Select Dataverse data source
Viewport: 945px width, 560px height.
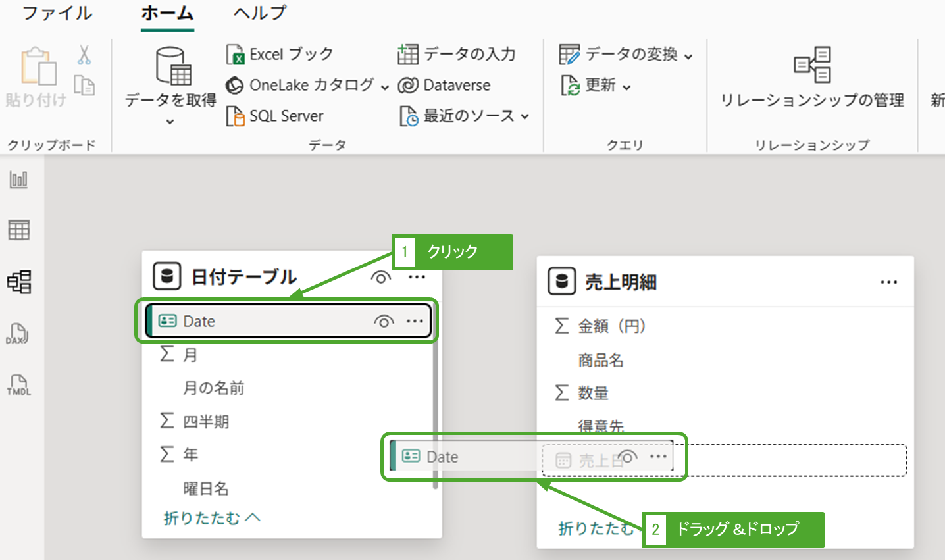tap(445, 85)
